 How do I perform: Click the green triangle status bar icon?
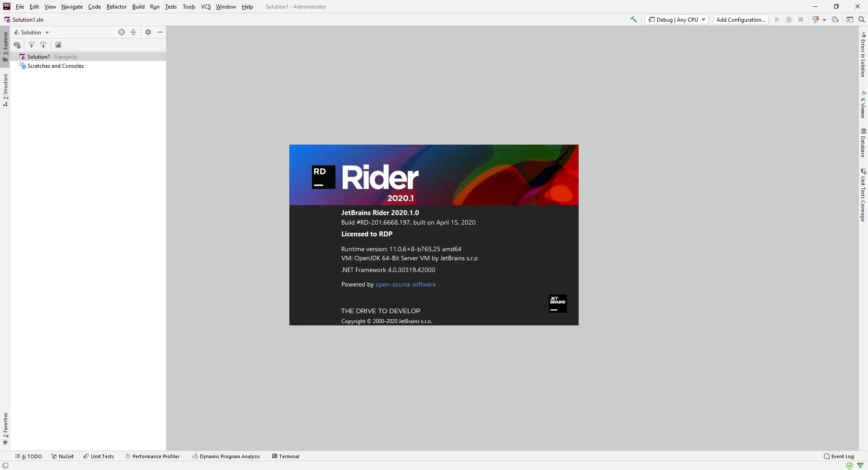[860, 465]
